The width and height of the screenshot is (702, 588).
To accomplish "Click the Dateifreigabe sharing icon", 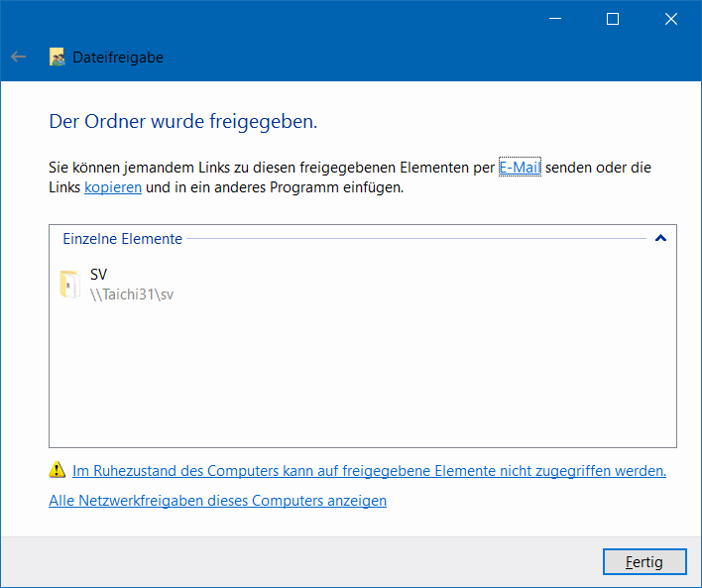I will pyautogui.click(x=58, y=58).
